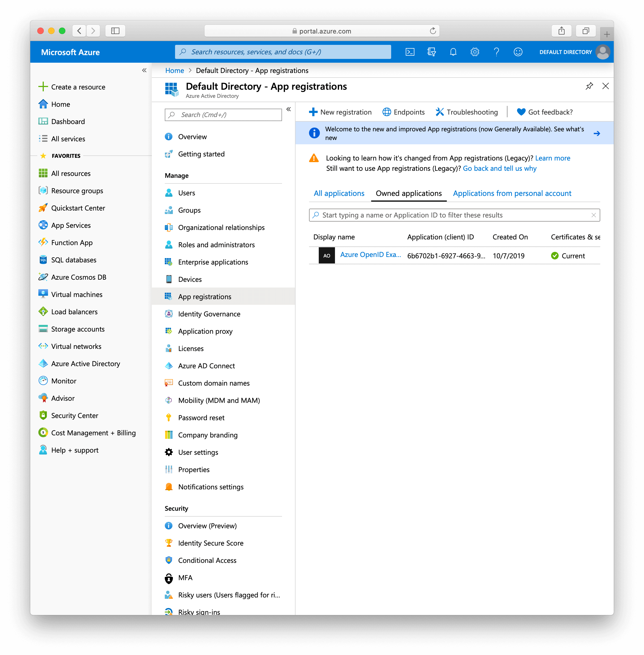Go back in Safari history
The image size is (644, 655).
pyautogui.click(x=79, y=31)
